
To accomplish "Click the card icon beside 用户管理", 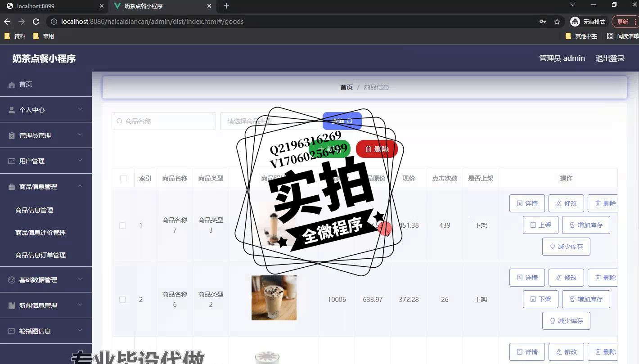I will (12, 161).
